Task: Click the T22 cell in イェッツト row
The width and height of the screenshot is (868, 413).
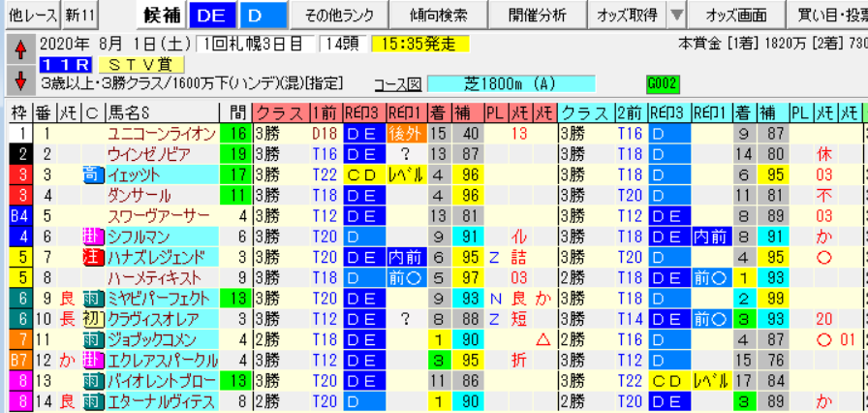Action: tap(325, 175)
